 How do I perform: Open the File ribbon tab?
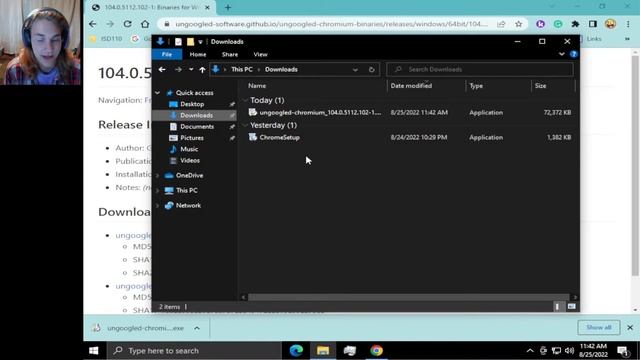(x=167, y=54)
